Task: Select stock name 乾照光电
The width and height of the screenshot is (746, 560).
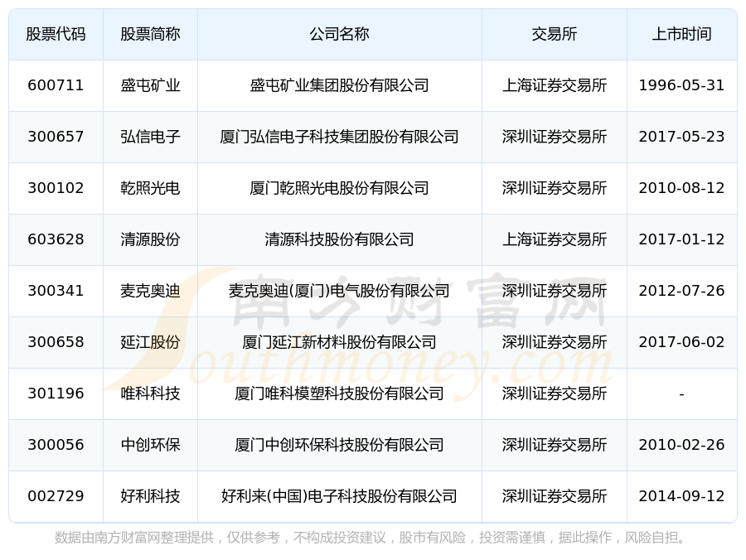Action: [x=150, y=188]
